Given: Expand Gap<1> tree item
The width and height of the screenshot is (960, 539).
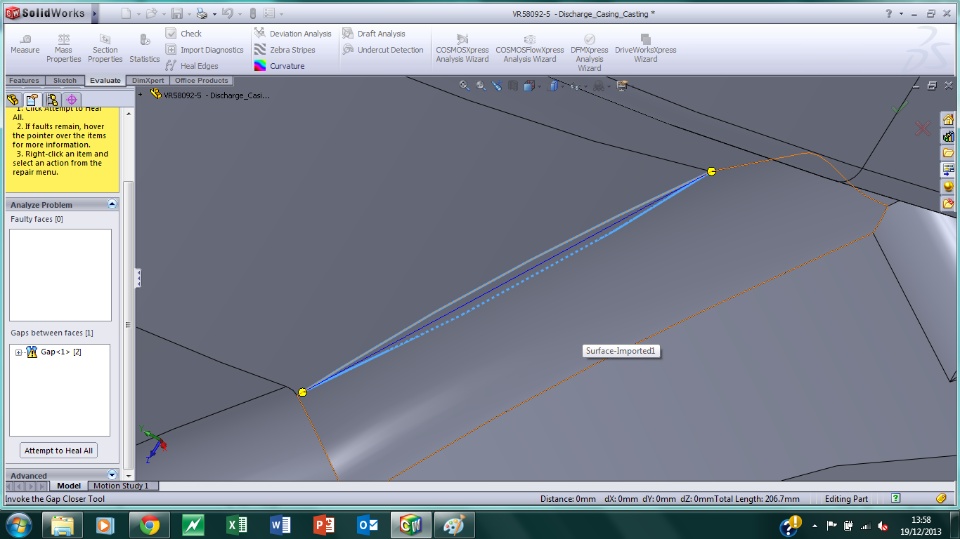Looking at the screenshot, I should [18, 352].
